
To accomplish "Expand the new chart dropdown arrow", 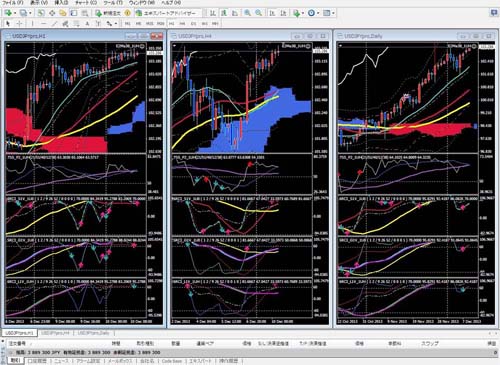I will tap(15, 13).
